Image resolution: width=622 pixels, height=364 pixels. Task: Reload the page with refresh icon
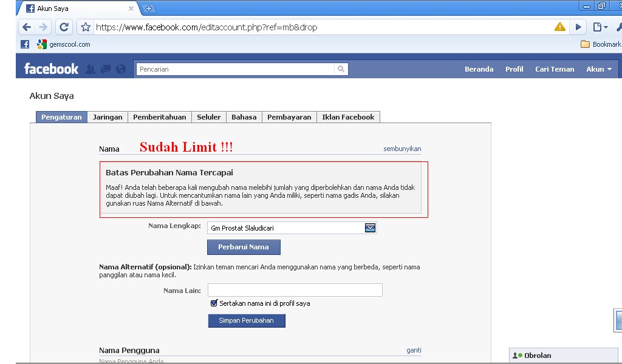pos(64,27)
